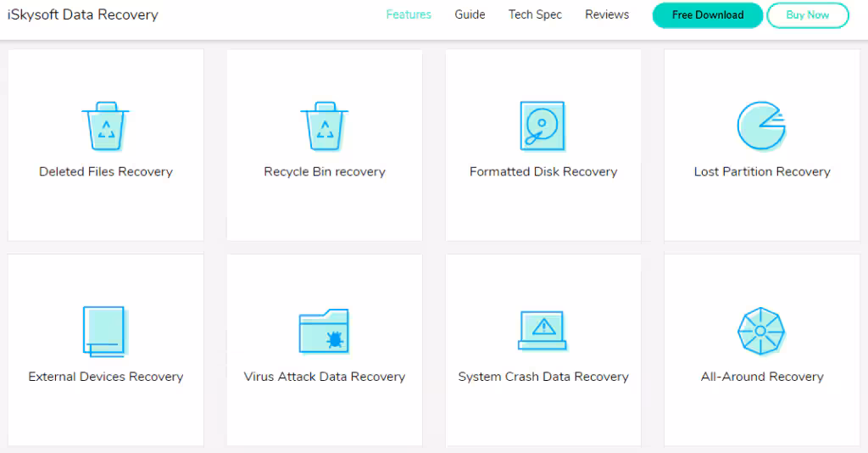Screen dimensions: 868x453
Task: Click the Free Download button
Action: [x=708, y=15]
